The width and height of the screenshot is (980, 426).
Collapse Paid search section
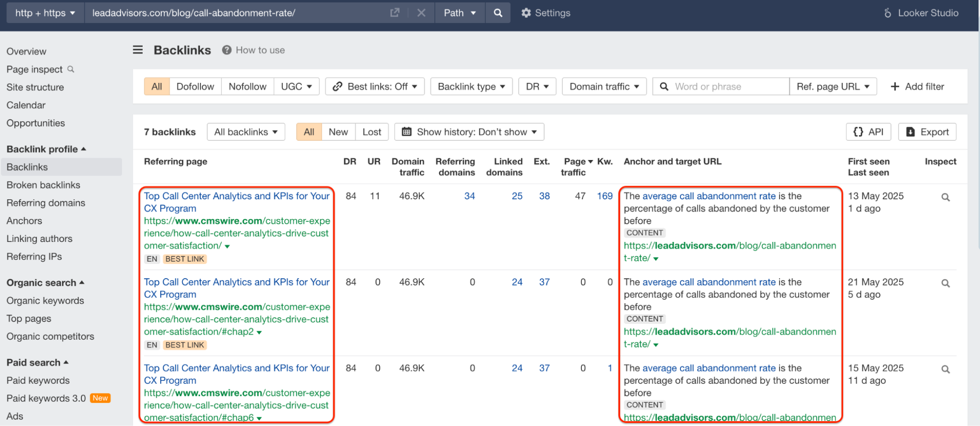[x=38, y=363]
